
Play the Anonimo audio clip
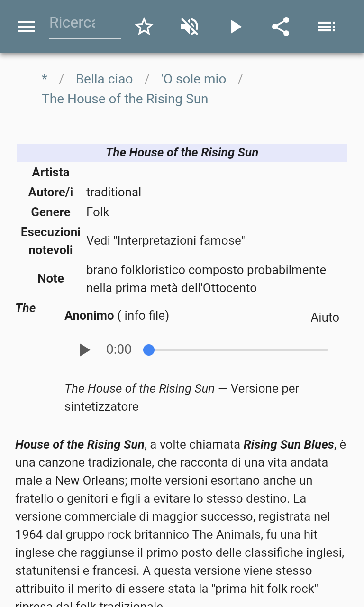(84, 350)
